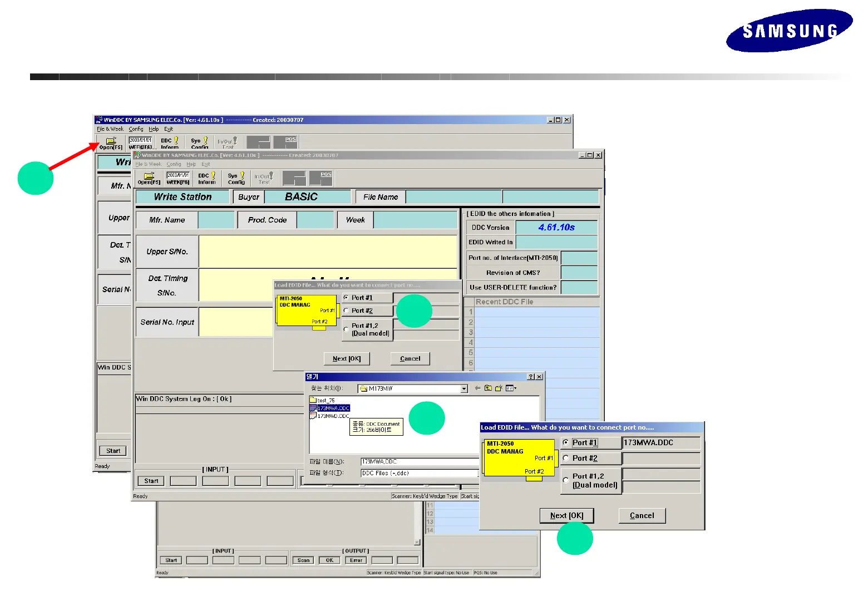Open Sys Config in the rearmost WinDDC toolbar

coord(199,143)
